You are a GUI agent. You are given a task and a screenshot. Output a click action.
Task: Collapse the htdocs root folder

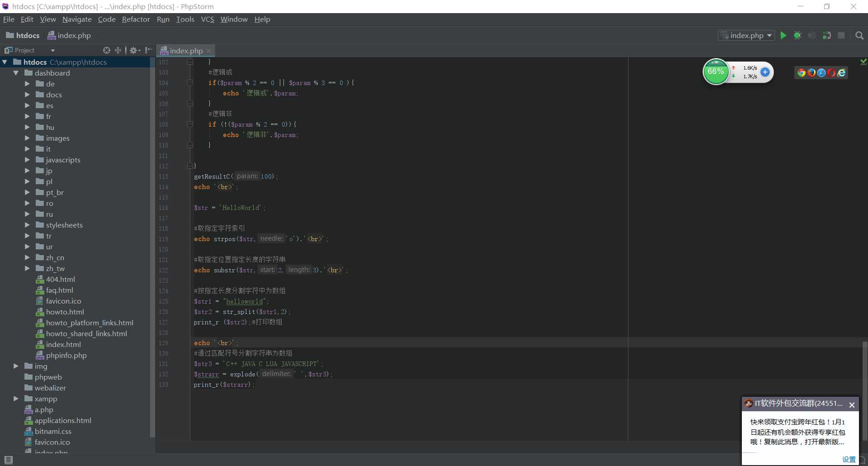[5, 62]
